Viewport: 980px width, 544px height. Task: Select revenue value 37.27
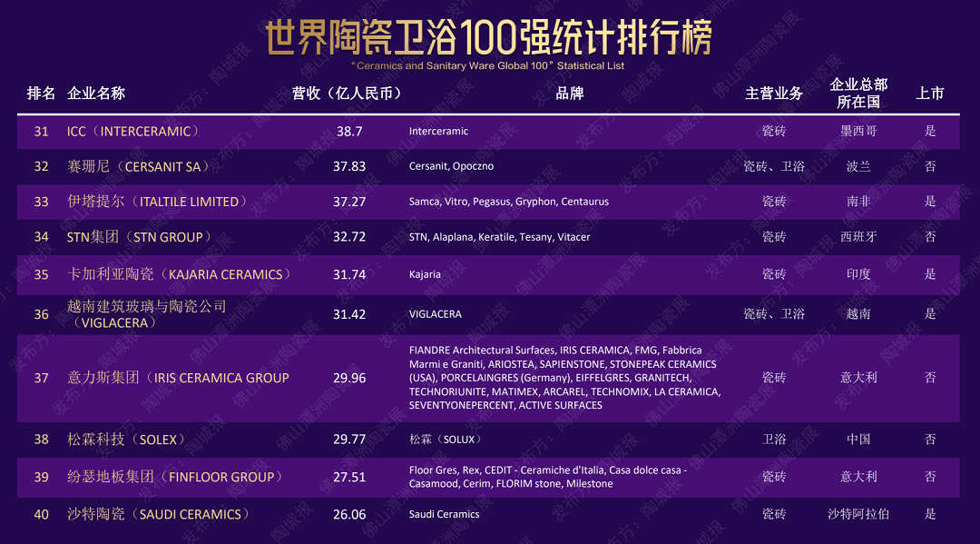coord(349,202)
